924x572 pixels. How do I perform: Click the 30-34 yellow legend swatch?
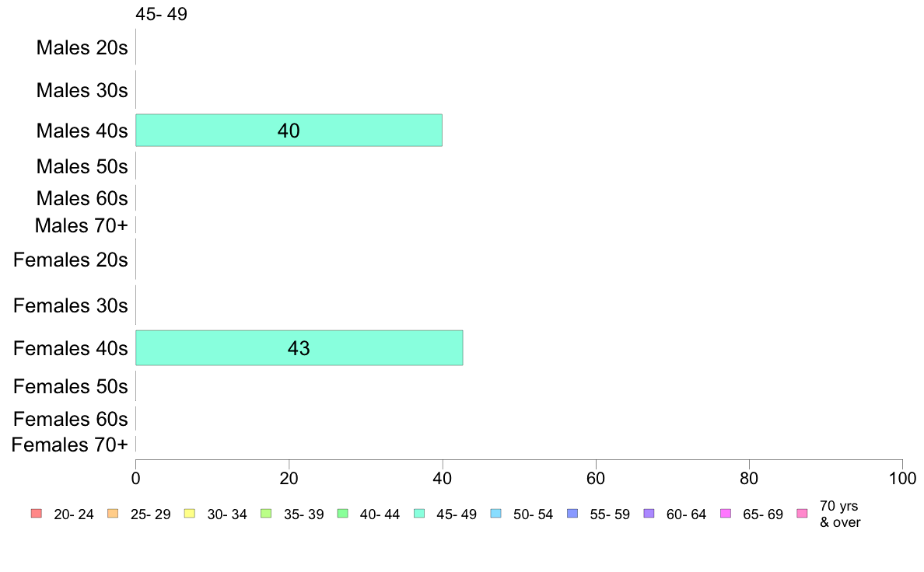(190, 514)
